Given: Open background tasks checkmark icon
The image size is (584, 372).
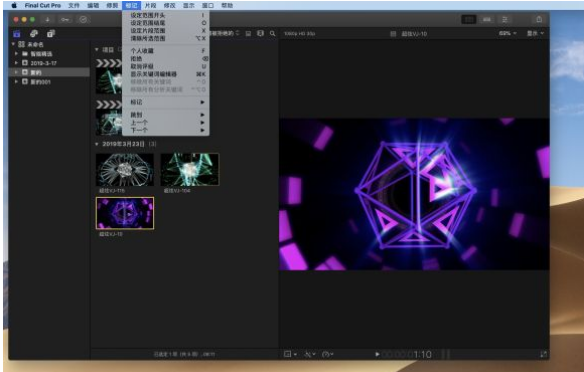Looking at the screenshot, I should point(83,19).
